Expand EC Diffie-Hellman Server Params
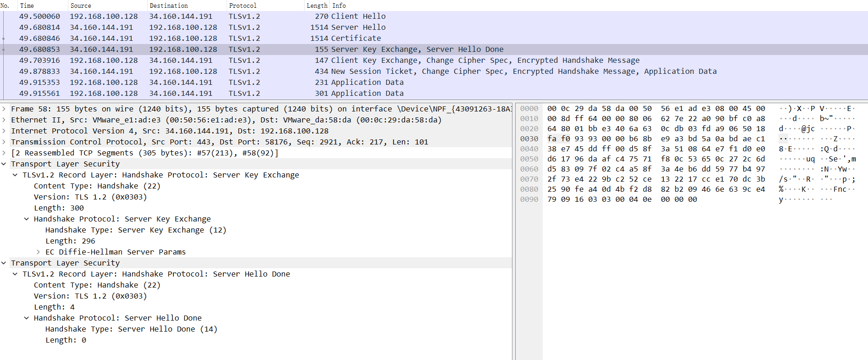Viewport: 868px width, 360px height. pos(38,252)
